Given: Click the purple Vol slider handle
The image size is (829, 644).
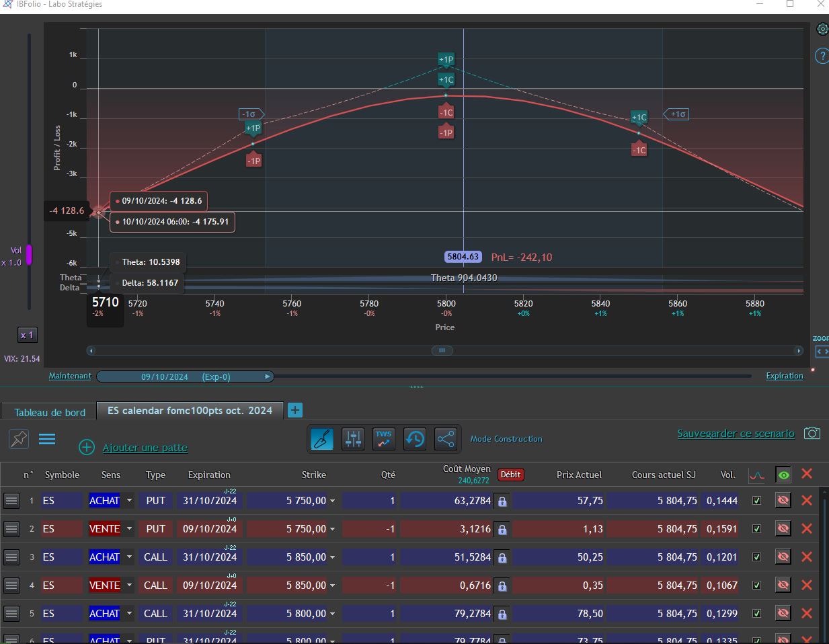Looking at the screenshot, I should (29, 255).
